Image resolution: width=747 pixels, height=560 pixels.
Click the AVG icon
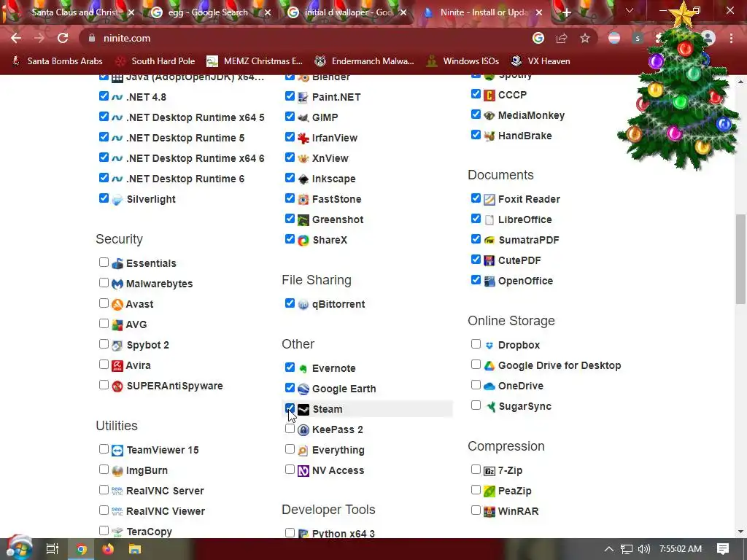coord(117,324)
